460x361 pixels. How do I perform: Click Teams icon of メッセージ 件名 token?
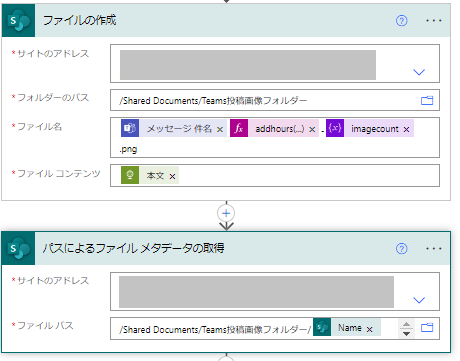130,128
